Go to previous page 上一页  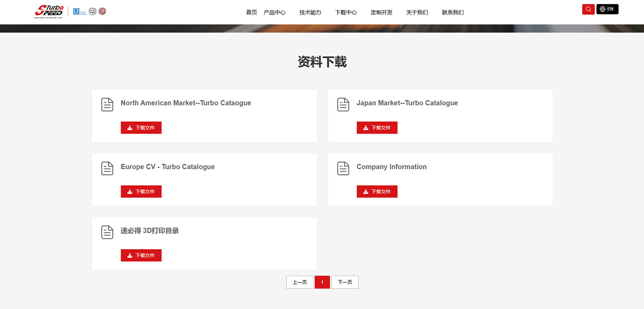(300, 282)
